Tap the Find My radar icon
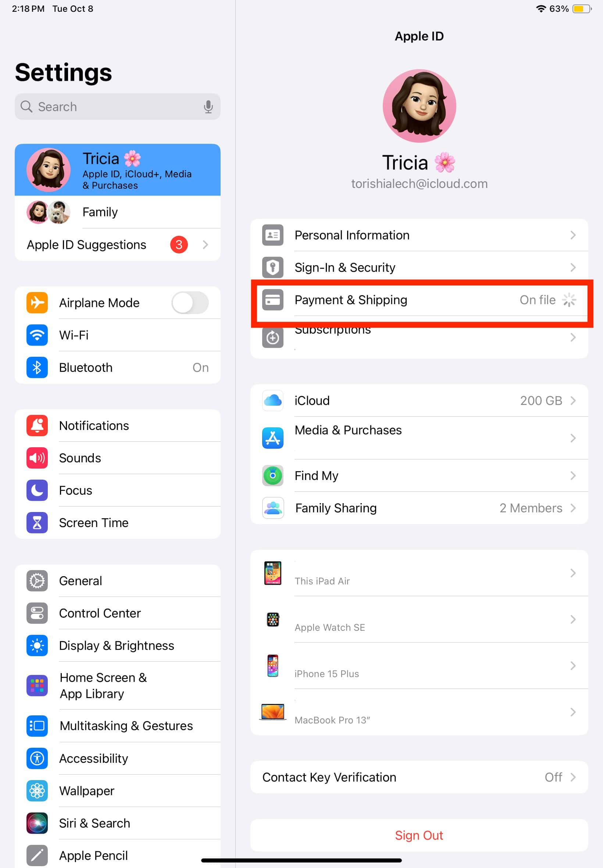This screenshot has height=868, width=603. click(273, 476)
